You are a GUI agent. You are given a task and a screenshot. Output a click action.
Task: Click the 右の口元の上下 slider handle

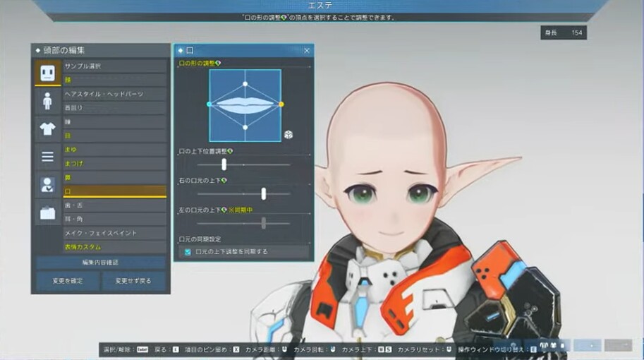(x=264, y=193)
